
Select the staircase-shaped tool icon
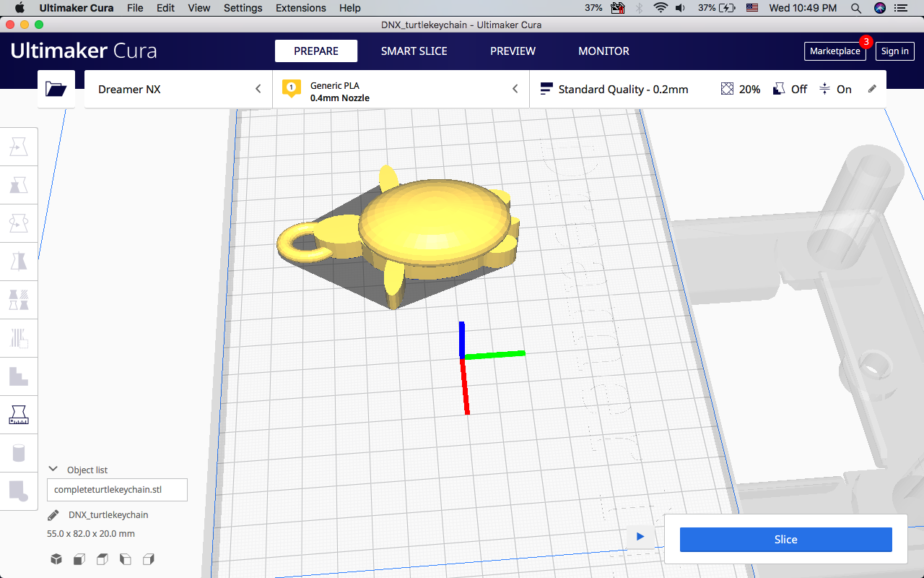[x=19, y=376]
